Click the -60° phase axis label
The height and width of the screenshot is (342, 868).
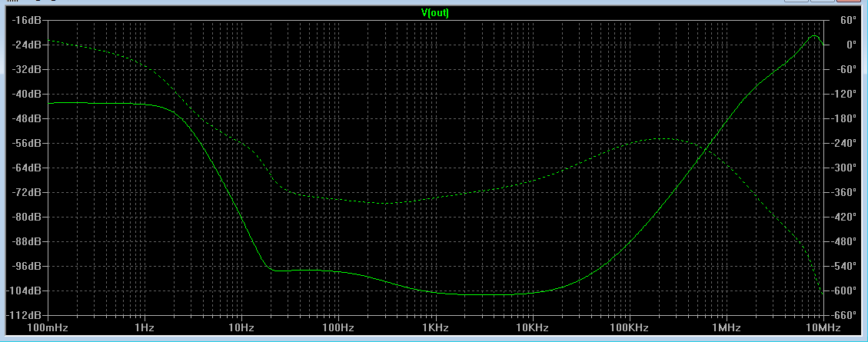tap(845, 69)
